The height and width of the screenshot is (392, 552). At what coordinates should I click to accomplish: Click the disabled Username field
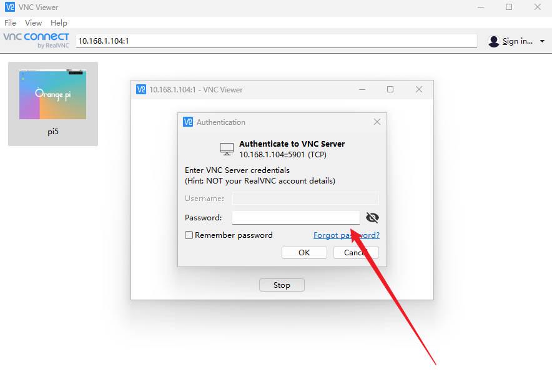point(305,198)
